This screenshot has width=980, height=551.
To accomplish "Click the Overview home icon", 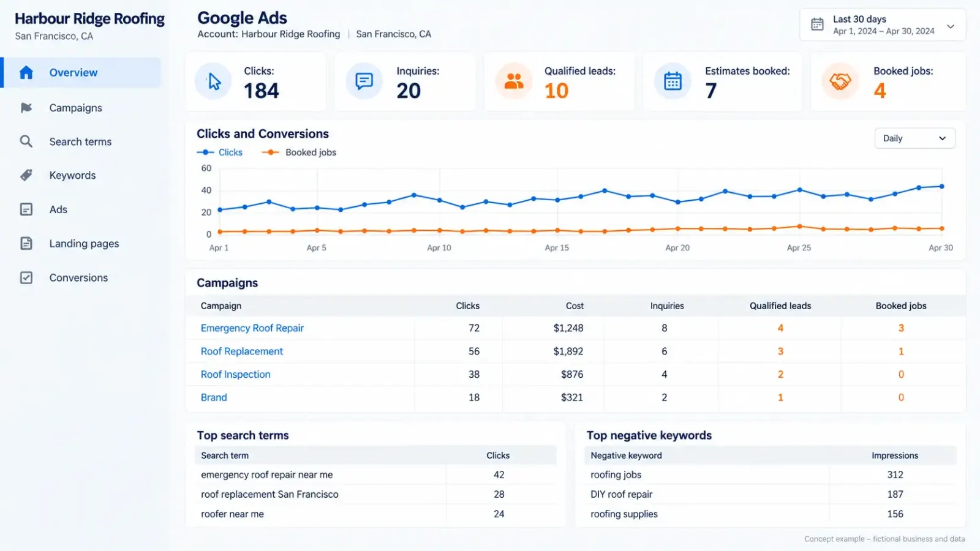I will click(26, 72).
